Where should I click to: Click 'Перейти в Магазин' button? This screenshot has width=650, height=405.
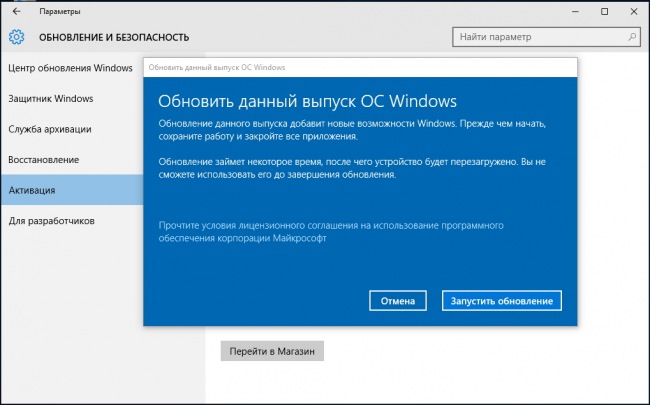tap(272, 351)
